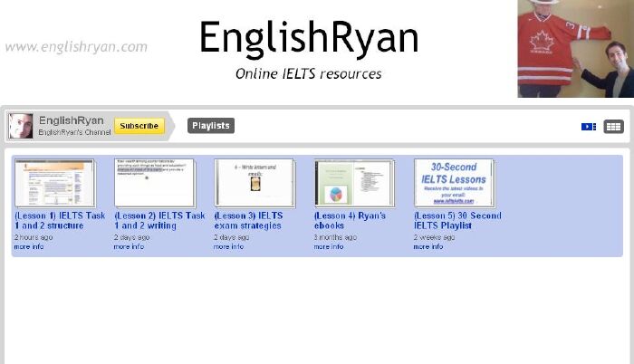Open Lesson 5 30 Second IELTS Playlist link

click(457, 220)
